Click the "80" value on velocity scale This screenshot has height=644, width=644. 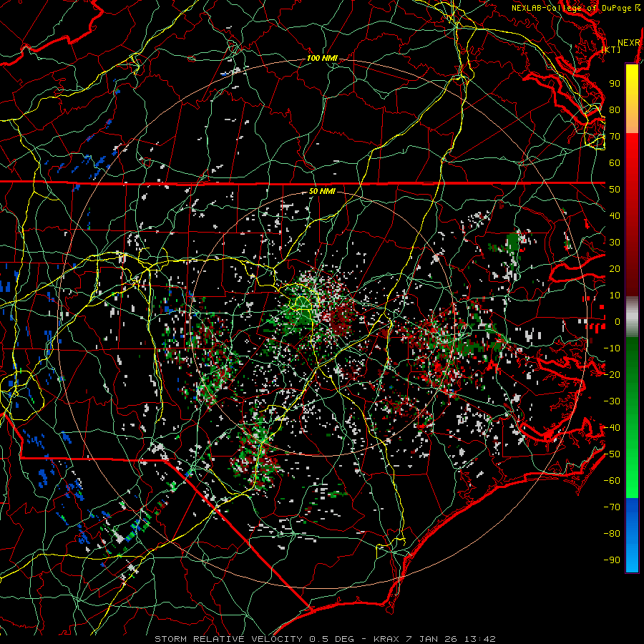pos(615,109)
